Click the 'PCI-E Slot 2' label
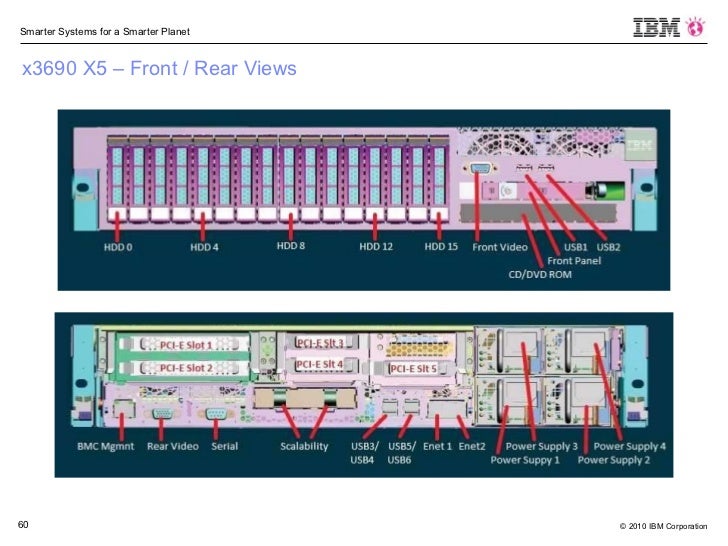 point(186,368)
